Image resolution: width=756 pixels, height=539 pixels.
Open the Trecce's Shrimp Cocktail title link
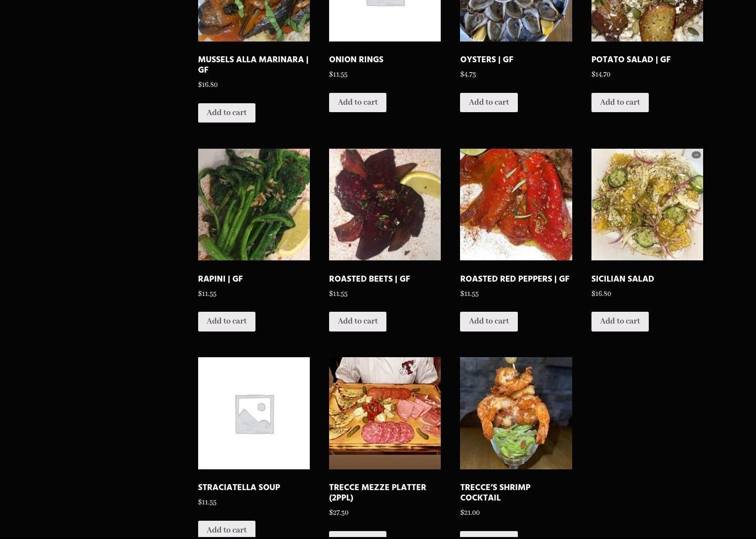(x=495, y=493)
